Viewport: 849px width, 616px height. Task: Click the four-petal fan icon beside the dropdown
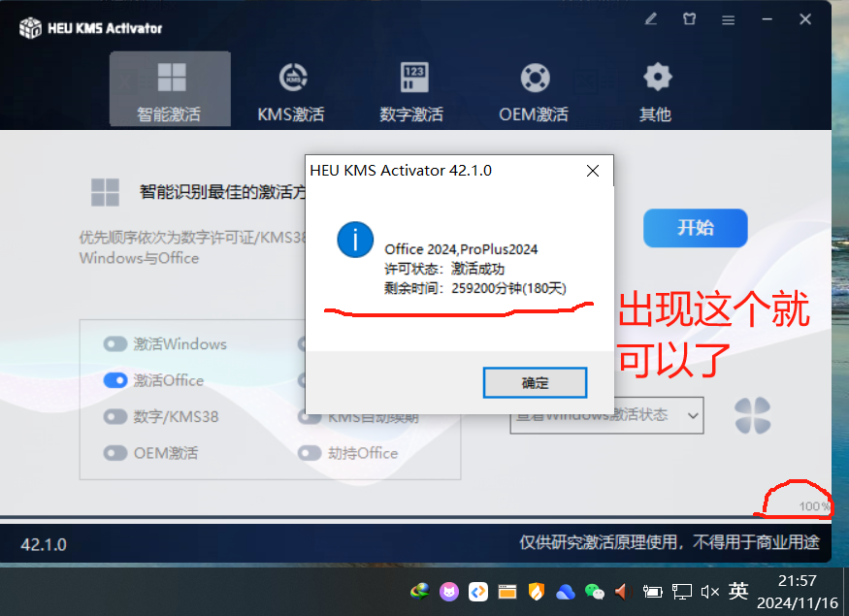753,415
